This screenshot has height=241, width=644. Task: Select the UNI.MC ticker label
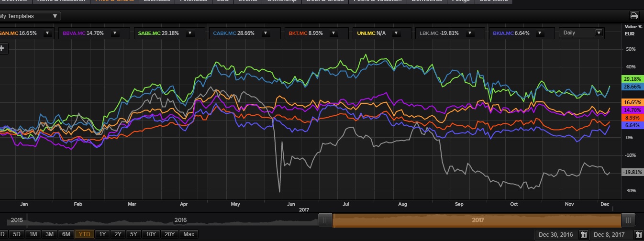[x=366, y=33]
